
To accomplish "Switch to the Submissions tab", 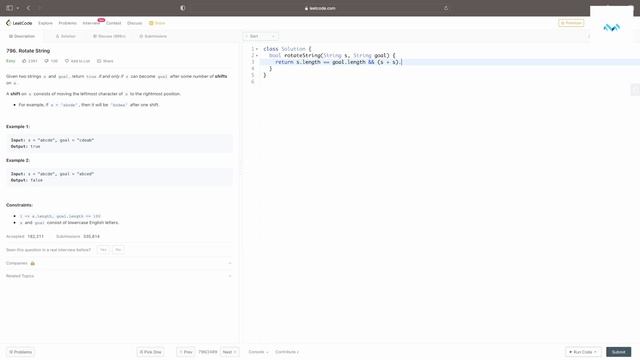I will 153,36.
